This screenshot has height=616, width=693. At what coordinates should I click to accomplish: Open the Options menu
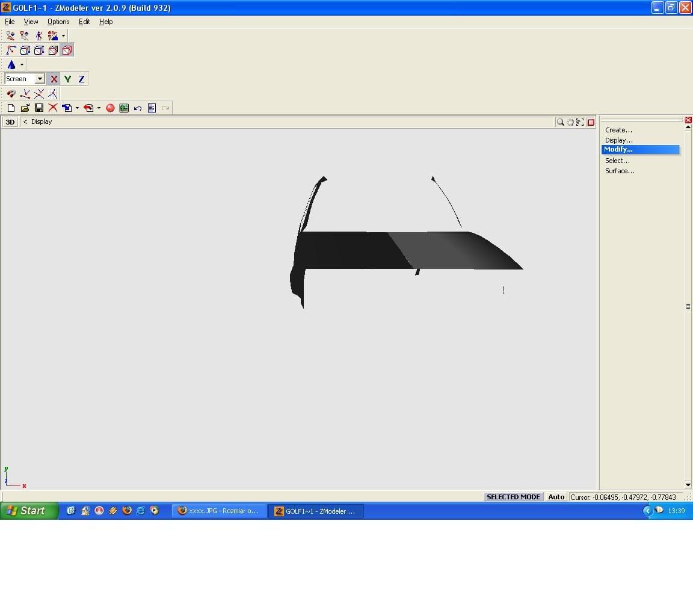click(x=58, y=22)
